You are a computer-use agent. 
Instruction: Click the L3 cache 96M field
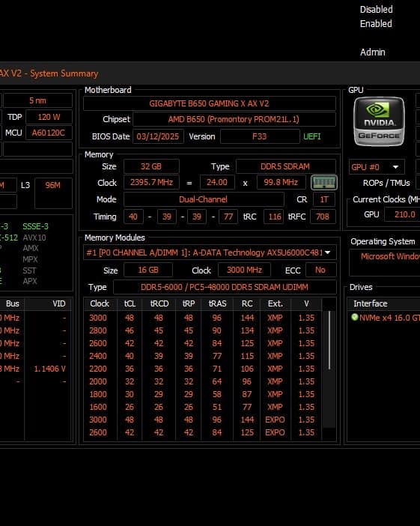[53, 193]
